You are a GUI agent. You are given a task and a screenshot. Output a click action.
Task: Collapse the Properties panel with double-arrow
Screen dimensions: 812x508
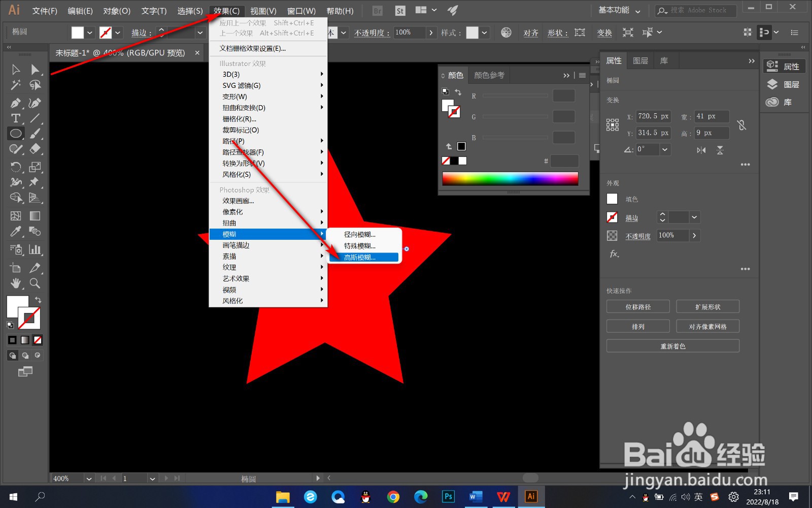coord(752,61)
